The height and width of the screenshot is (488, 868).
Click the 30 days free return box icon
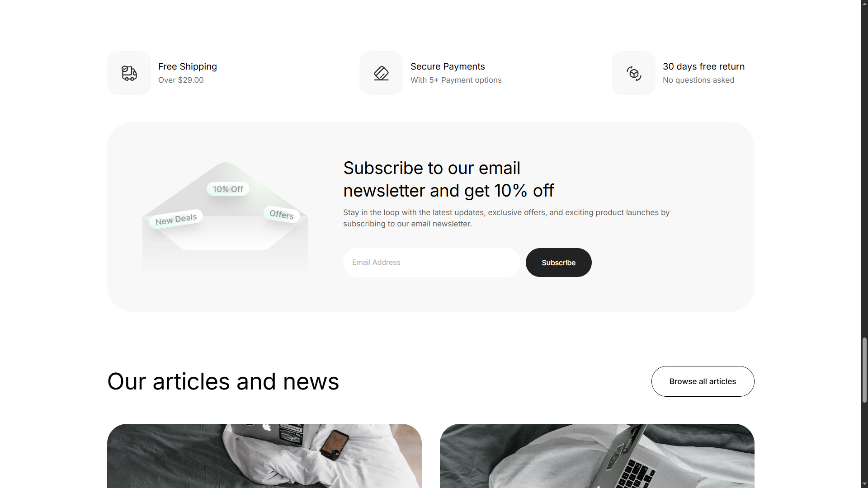point(633,73)
